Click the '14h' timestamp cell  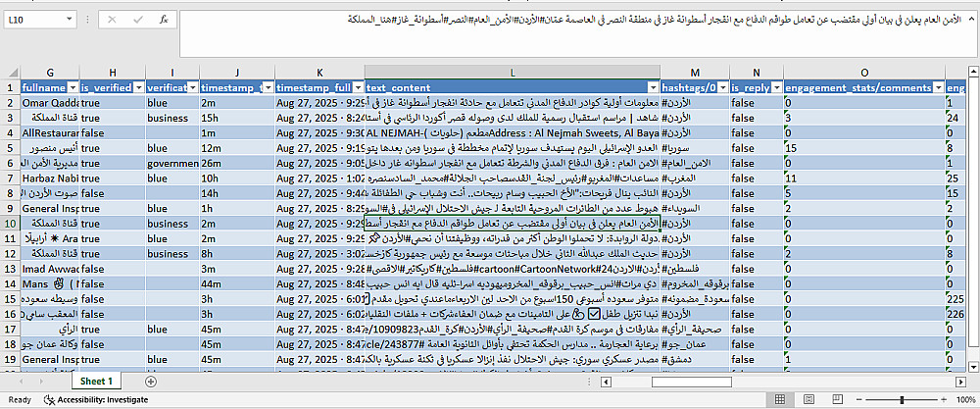click(237, 193)
